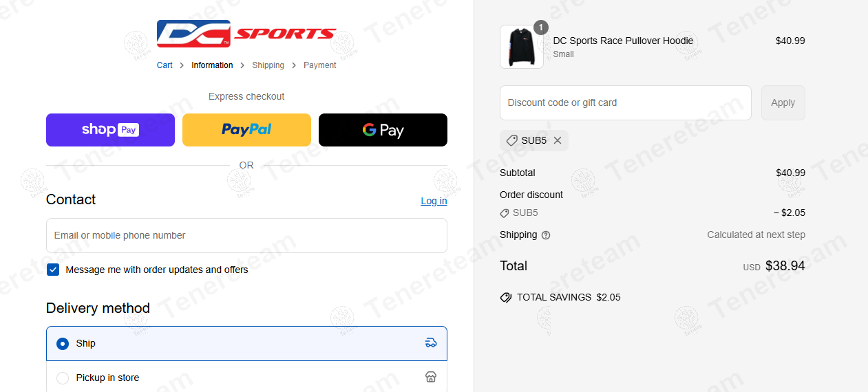Select the Ship delivery method
The image size is (868, 392).
[63, 343]
